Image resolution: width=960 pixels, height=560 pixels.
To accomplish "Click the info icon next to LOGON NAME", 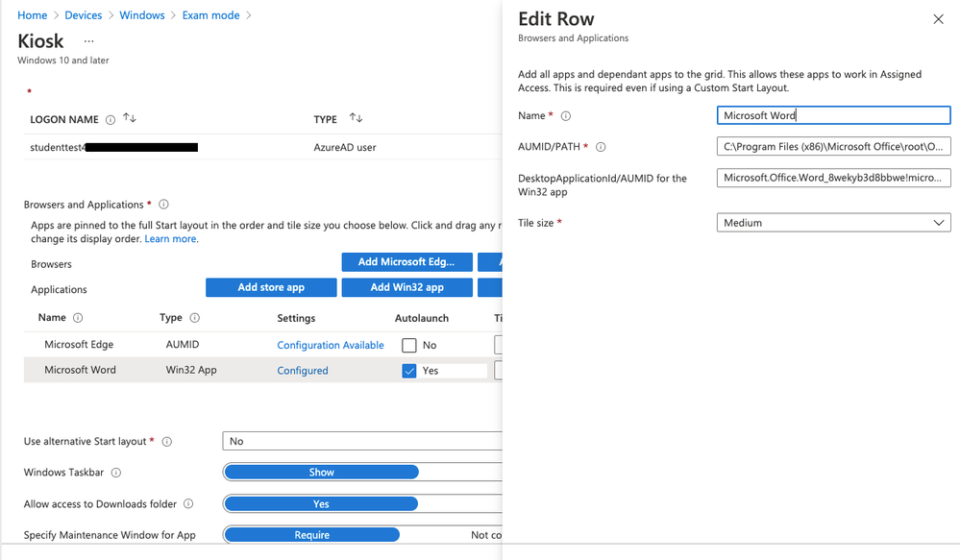I will coord(111,120).
